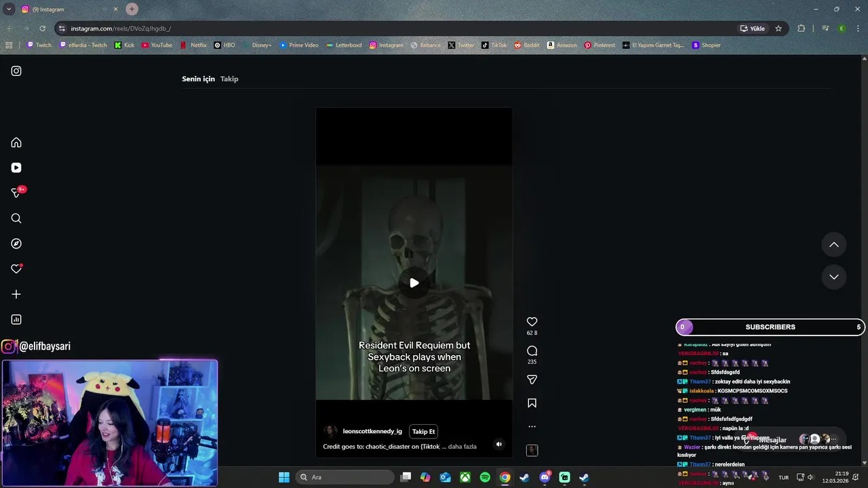Open Chrome profile avatar E
This screenshot has width=868, height=488.
[842, 28]
